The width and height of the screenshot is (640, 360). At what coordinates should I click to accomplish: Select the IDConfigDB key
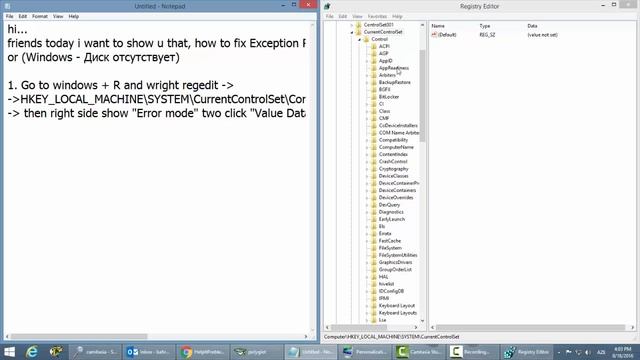(391, 291)
